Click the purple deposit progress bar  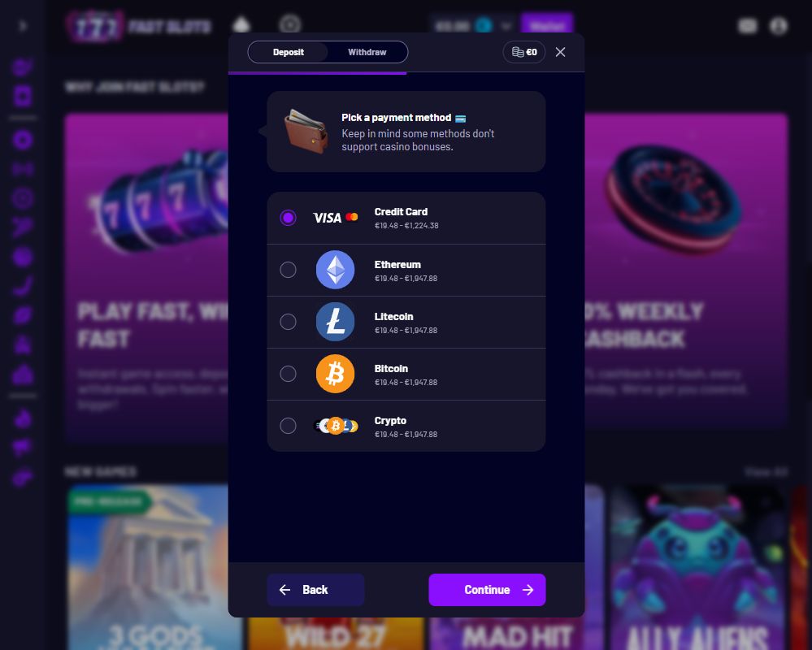coord(318,73)
